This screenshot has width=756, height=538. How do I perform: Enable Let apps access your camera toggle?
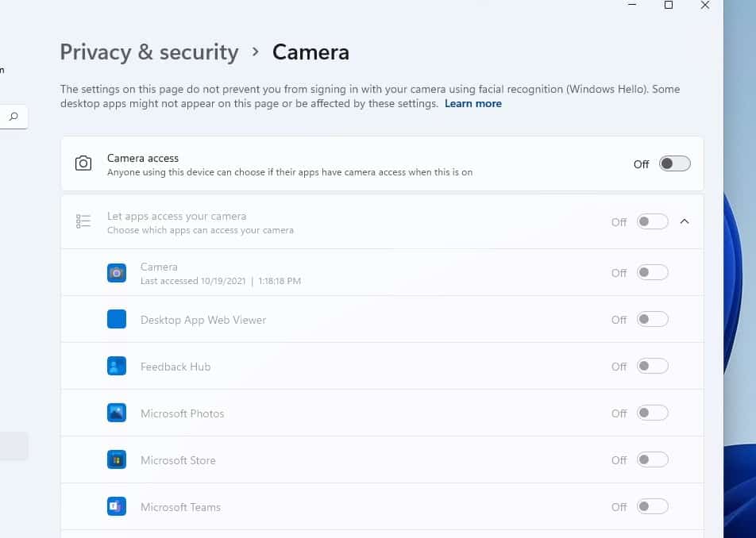pos(653,221)
